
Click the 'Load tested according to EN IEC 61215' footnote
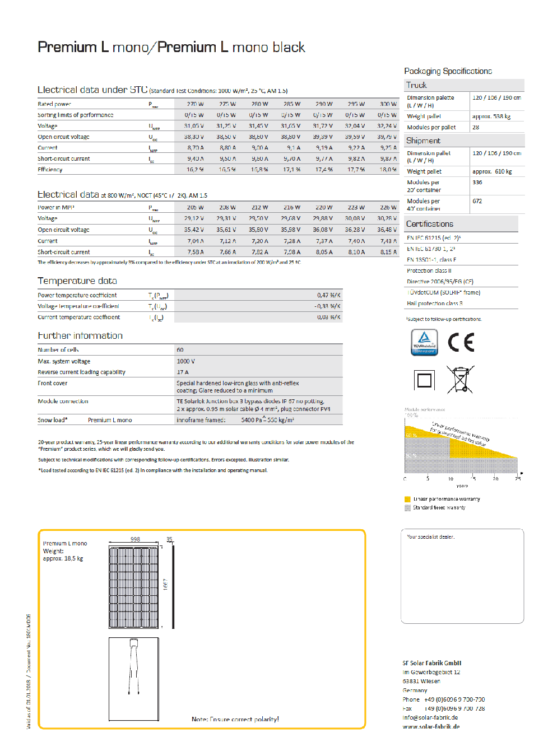(x=153, y=470)
